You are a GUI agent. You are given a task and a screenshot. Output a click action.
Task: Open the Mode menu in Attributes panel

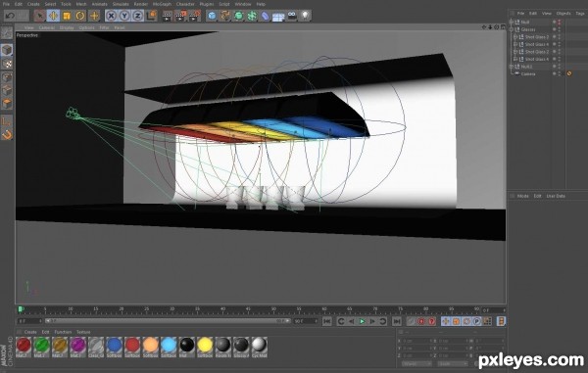click(x=522, y=196)
